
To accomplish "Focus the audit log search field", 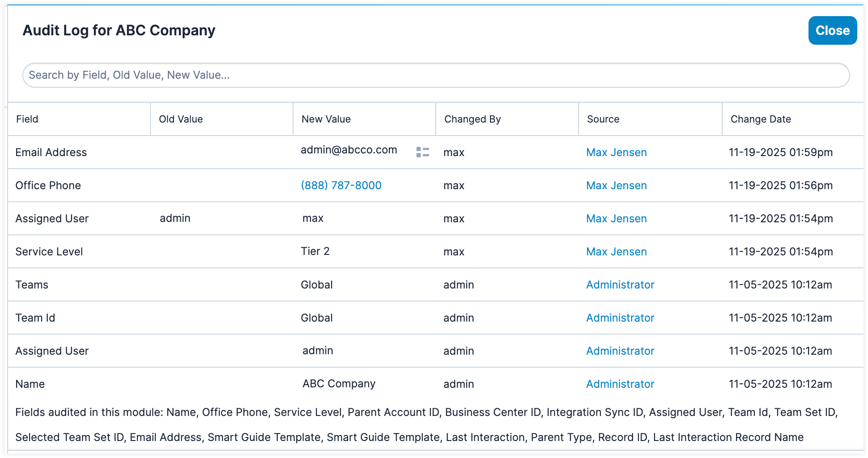I will (436, 75).
